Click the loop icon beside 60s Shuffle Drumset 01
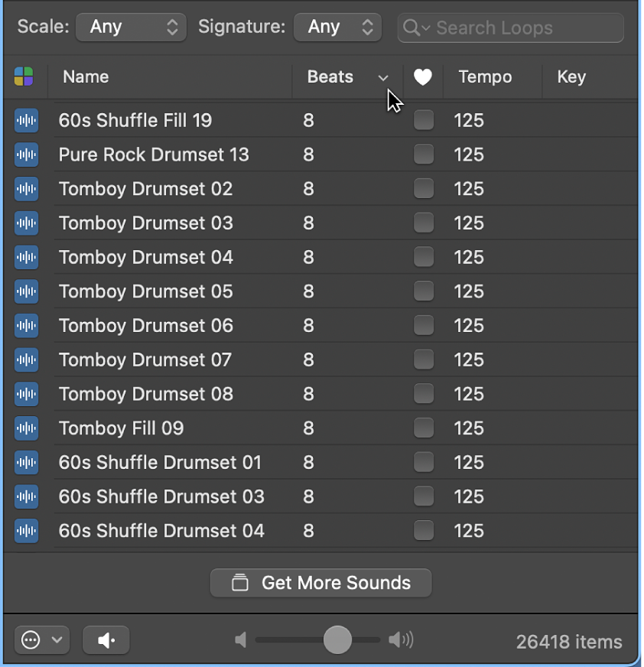 tap(26, 463)
